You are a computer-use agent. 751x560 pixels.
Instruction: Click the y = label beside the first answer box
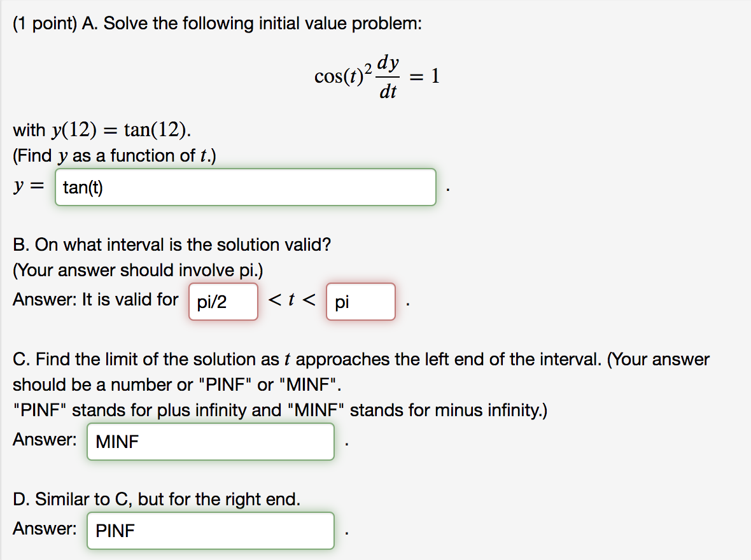pyautogui.click(x=28, y=186)
